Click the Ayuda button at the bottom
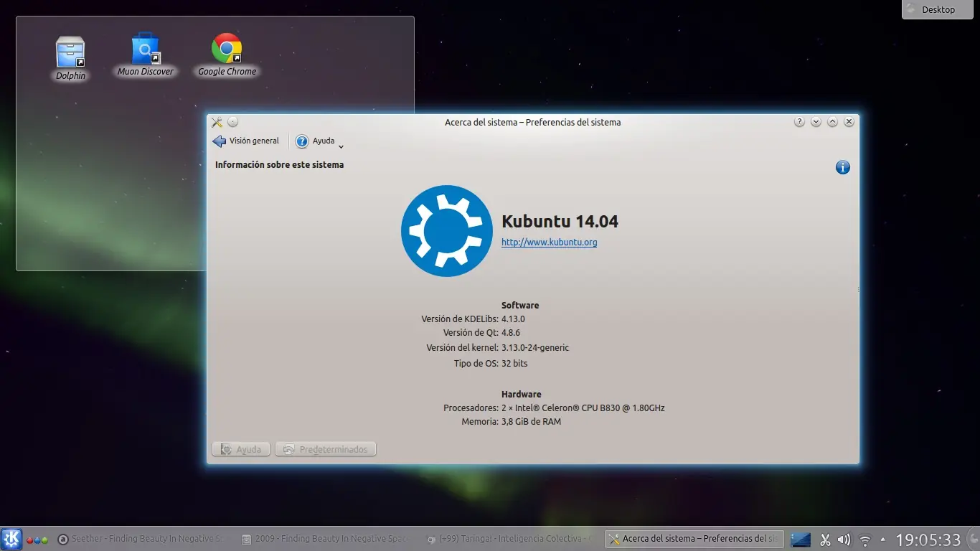The width and height of the screenshot is (980, 551). pos(241,449)
